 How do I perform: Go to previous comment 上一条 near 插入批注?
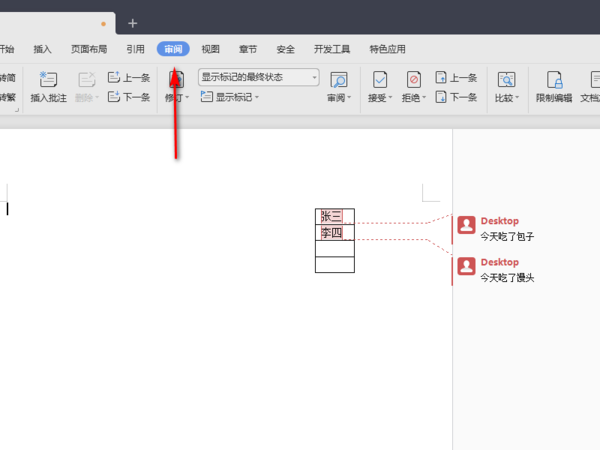[x=129, y=78]
